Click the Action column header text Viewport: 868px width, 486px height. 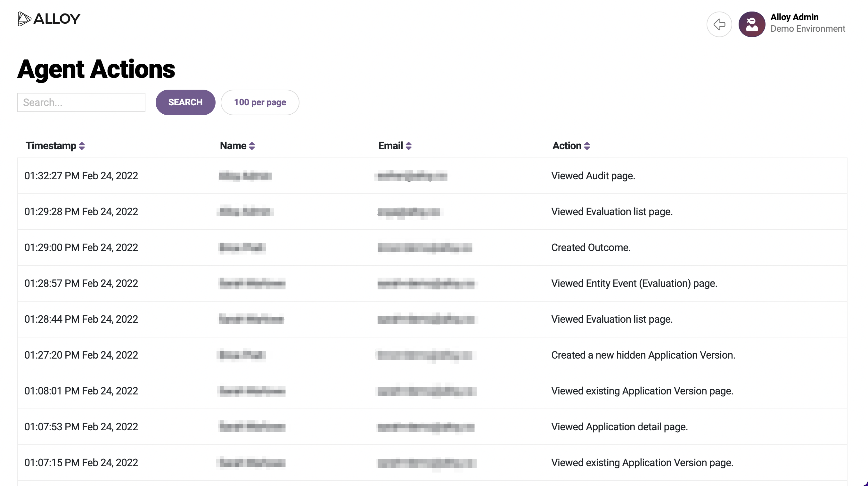567,146
